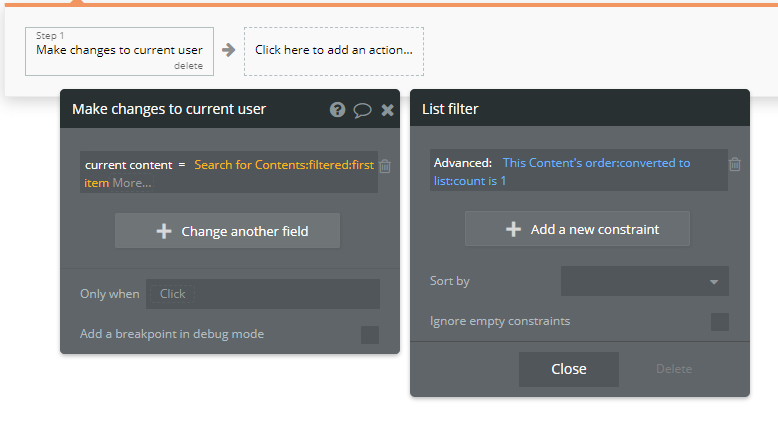Viewport: 778px width, 428px height.
Task: Select Step 1 Make changes to current user
Action: 119,49
